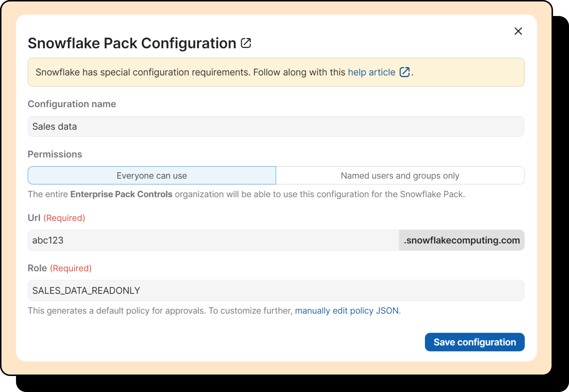Click the Role field label
This screenshot has width=569, height=392.
tap(37, 268)
